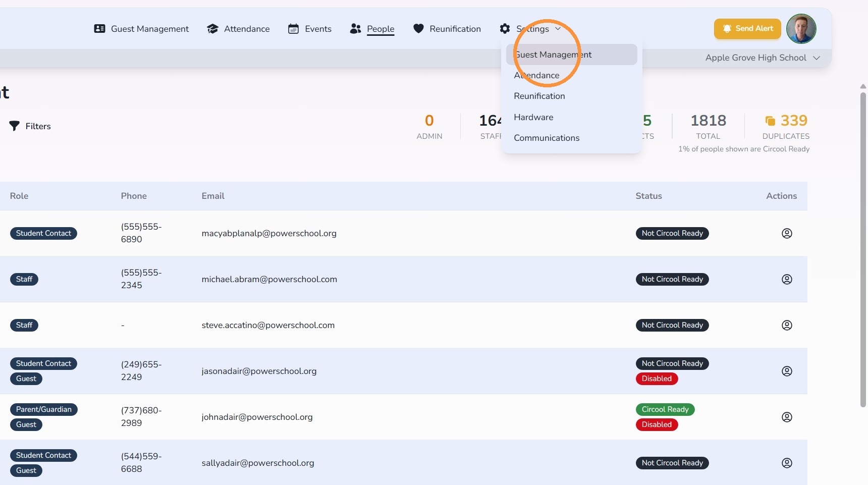Click the Status column header
The height and width of the screenshot is (485, 868).
point(648,196)
